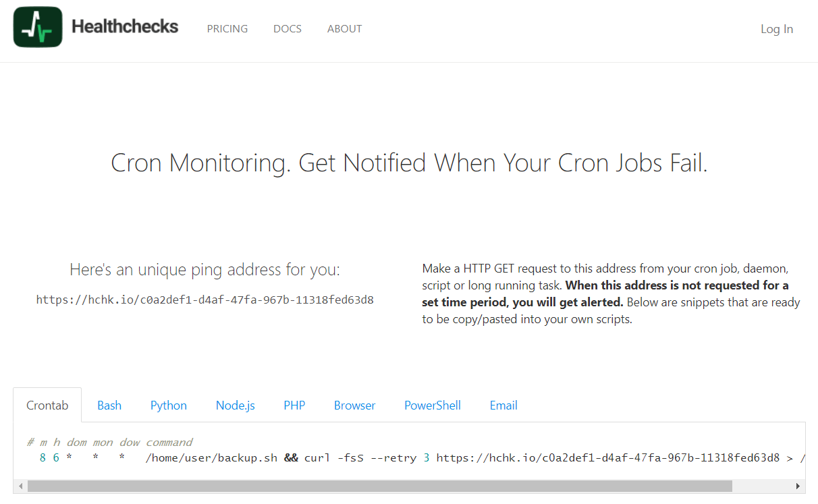Open the Node.js tab
Viewport: 818px width, 504px height.
[235, 405]
